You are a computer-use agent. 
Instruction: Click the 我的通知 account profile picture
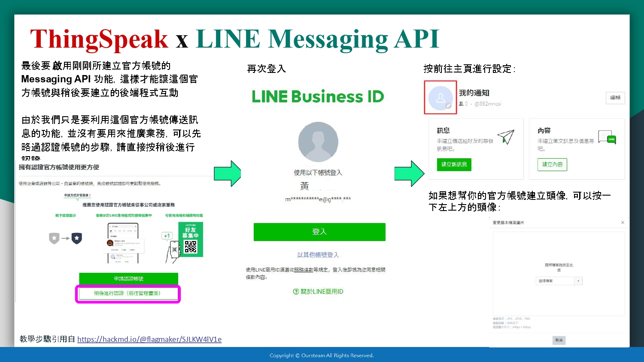point(440,98)
